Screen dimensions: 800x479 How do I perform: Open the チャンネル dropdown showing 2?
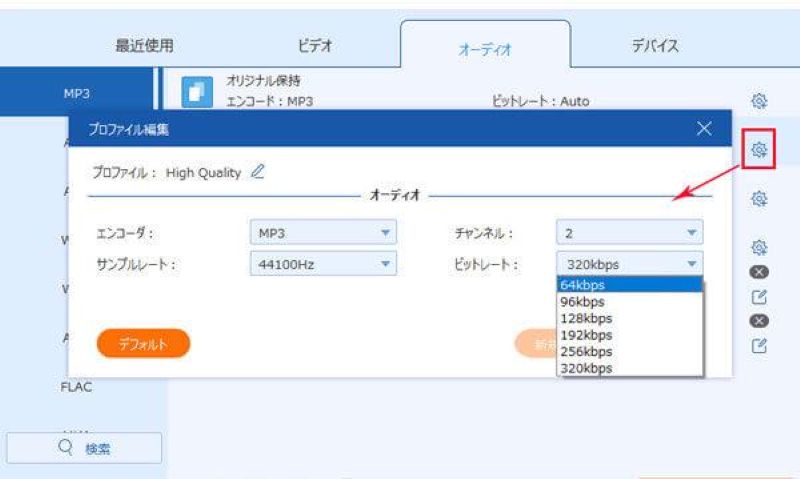click(630, 233)
